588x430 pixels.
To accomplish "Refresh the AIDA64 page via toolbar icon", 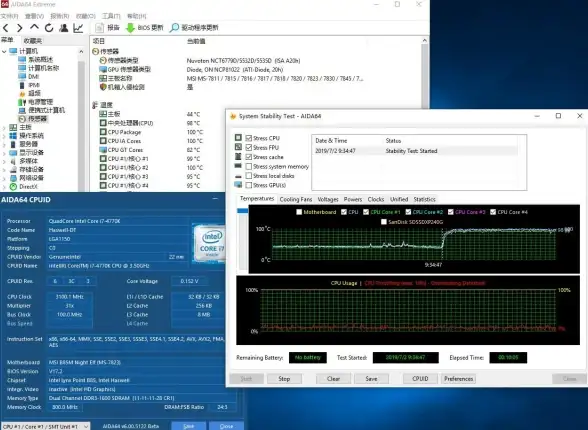I will pyautogui.click(x=49, y=28).
